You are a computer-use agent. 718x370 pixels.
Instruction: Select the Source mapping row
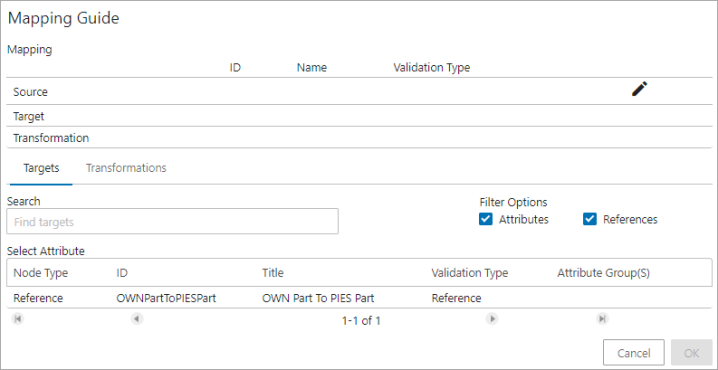(359, 92)
